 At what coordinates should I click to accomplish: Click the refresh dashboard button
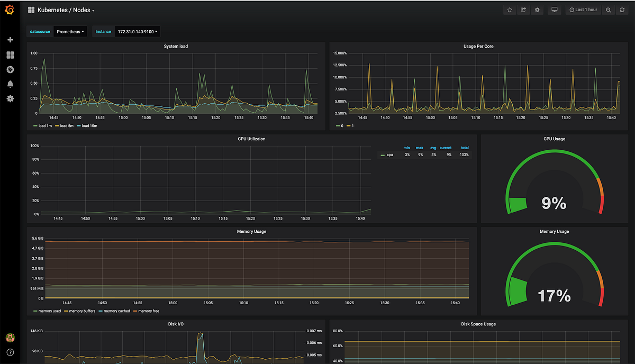coord(622,10)
